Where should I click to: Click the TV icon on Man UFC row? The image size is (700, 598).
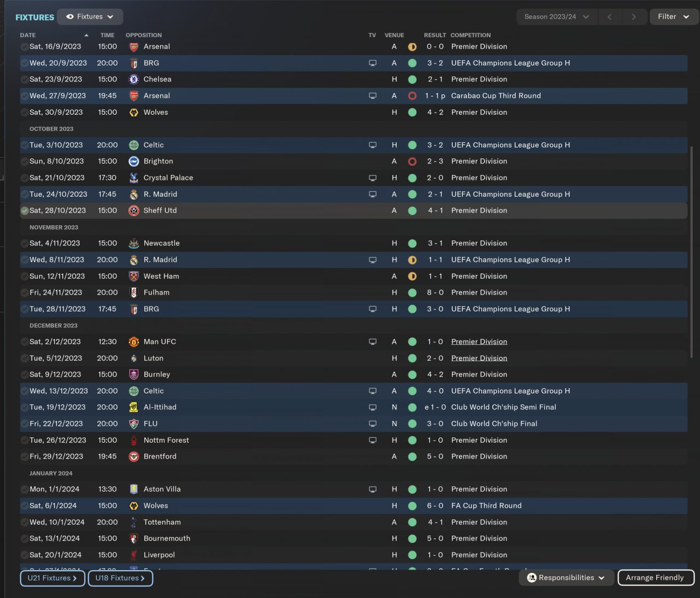(372, 342)
